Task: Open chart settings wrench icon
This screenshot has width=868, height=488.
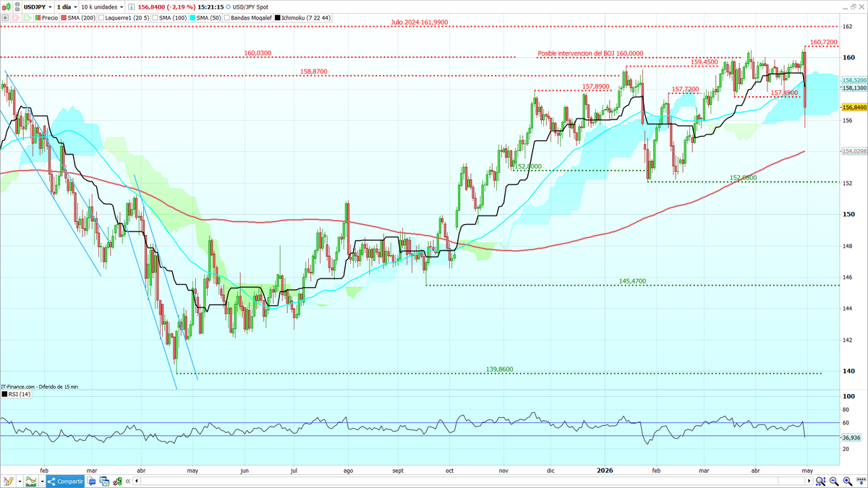Action: click(117, 481)
